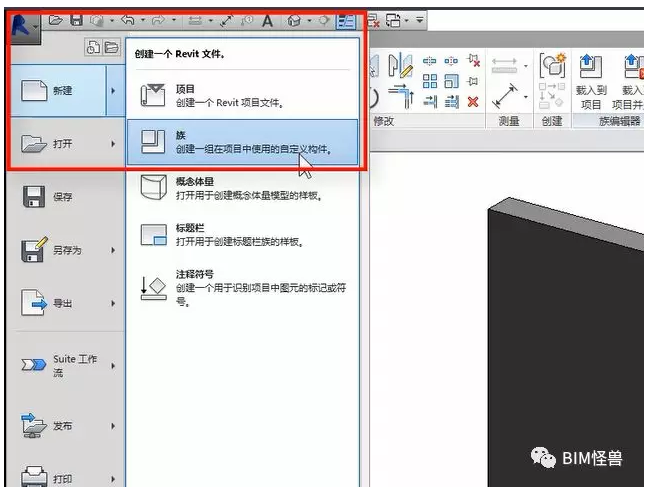Click the Load into Project button
649x491 pixels.
click(591, 80)
